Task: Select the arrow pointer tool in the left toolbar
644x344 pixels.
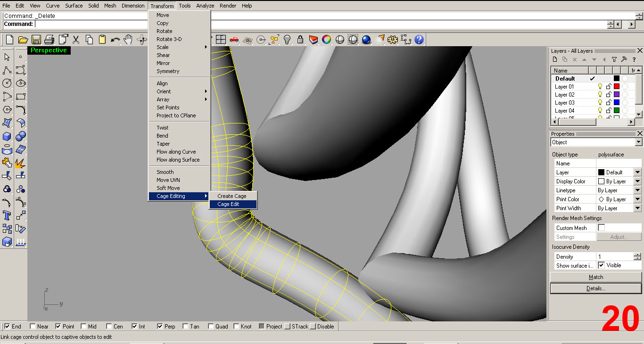Action: tap(7, 57)
